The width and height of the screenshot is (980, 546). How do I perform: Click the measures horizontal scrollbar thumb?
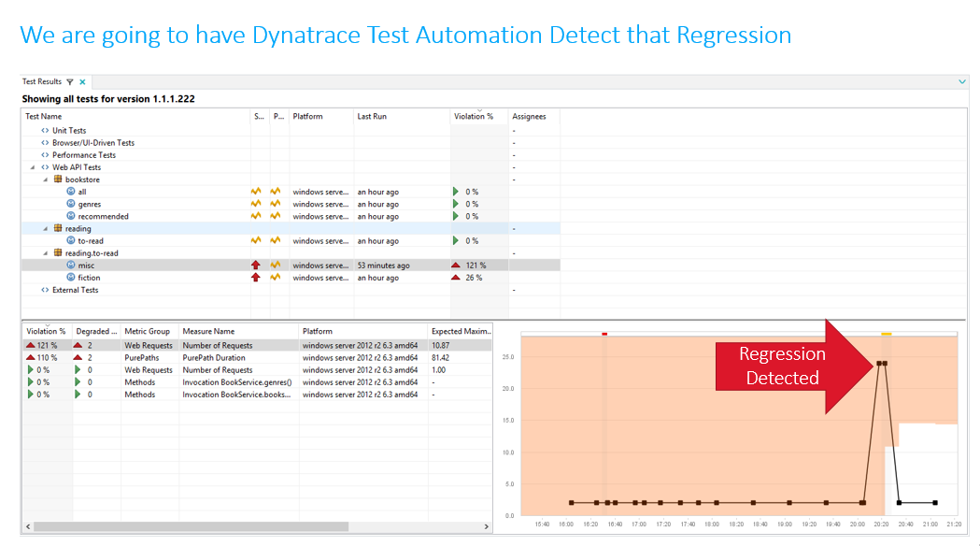click(x=191, y=526)
